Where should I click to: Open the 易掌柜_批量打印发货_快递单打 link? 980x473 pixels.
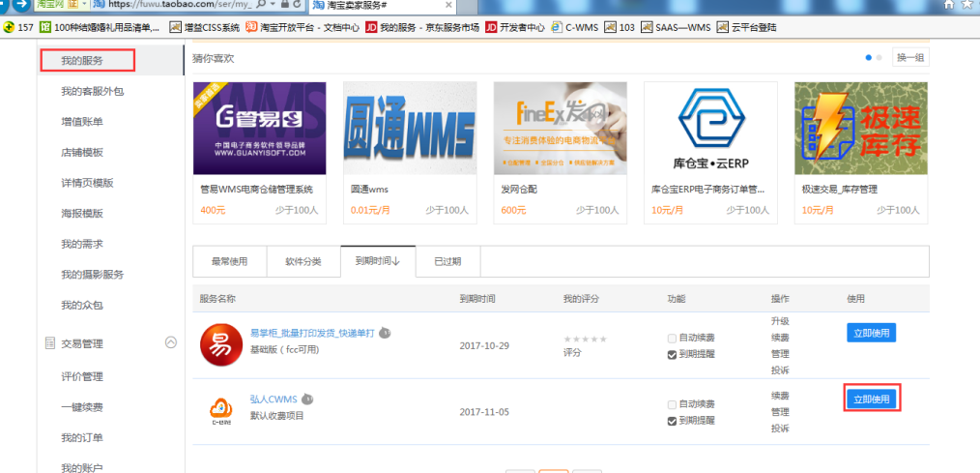click(312, 333)
